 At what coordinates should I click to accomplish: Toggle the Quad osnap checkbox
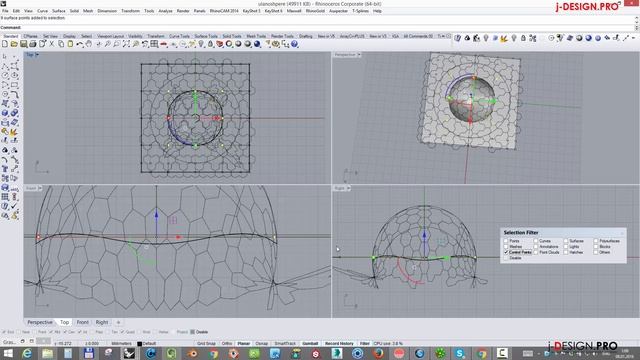122,332
